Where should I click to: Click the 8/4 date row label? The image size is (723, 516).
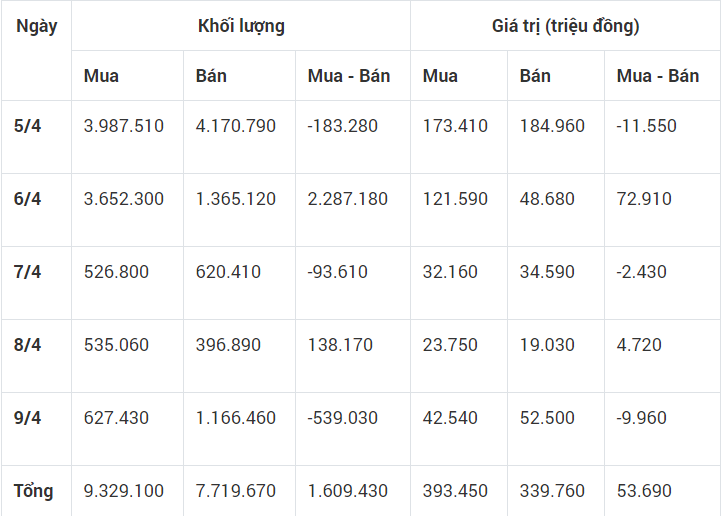pos(27,345)
